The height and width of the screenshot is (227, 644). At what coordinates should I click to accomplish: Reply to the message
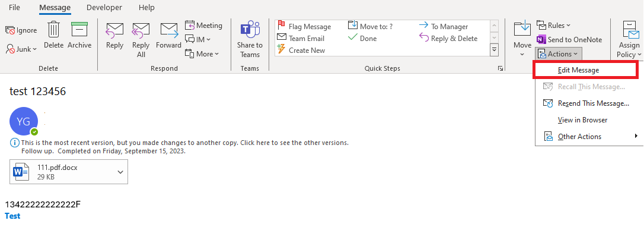point(114,36)
